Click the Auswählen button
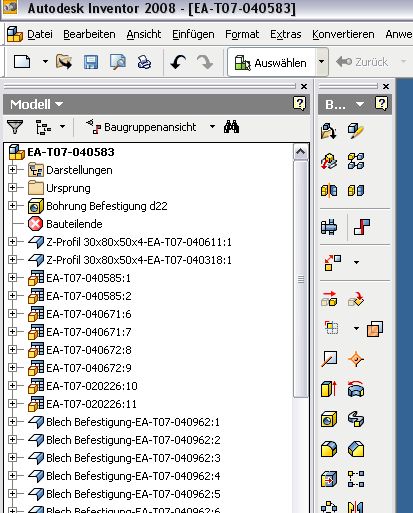The height and width of the screenshot is (513, 413). coord(271,62)
